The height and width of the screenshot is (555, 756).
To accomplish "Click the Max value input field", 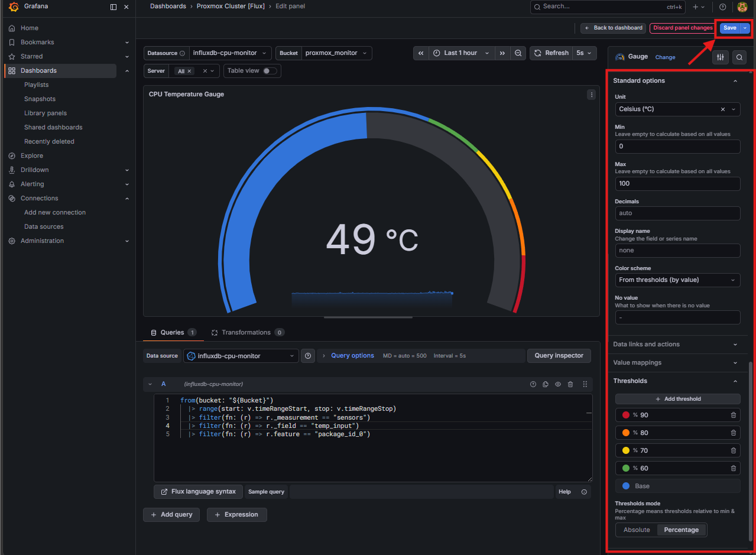I will pyautogui.click(x=677, y=183).
